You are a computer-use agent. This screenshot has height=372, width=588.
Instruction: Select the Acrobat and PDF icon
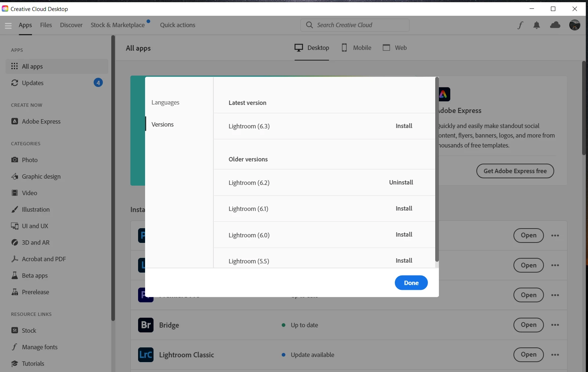14,259
